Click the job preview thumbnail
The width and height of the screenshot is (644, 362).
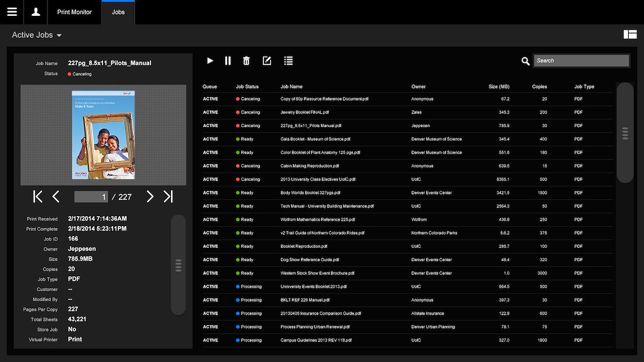103,135
